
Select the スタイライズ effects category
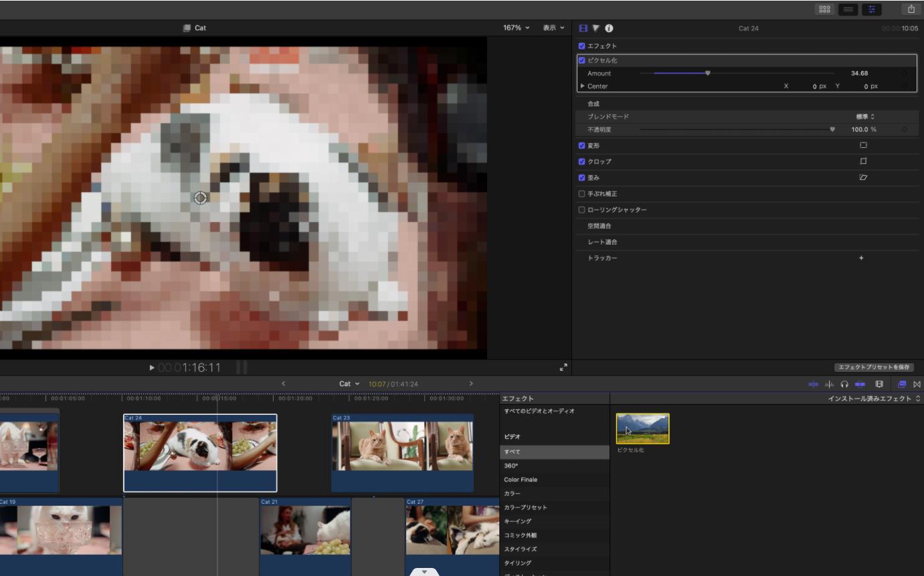[x=521, y=549]
